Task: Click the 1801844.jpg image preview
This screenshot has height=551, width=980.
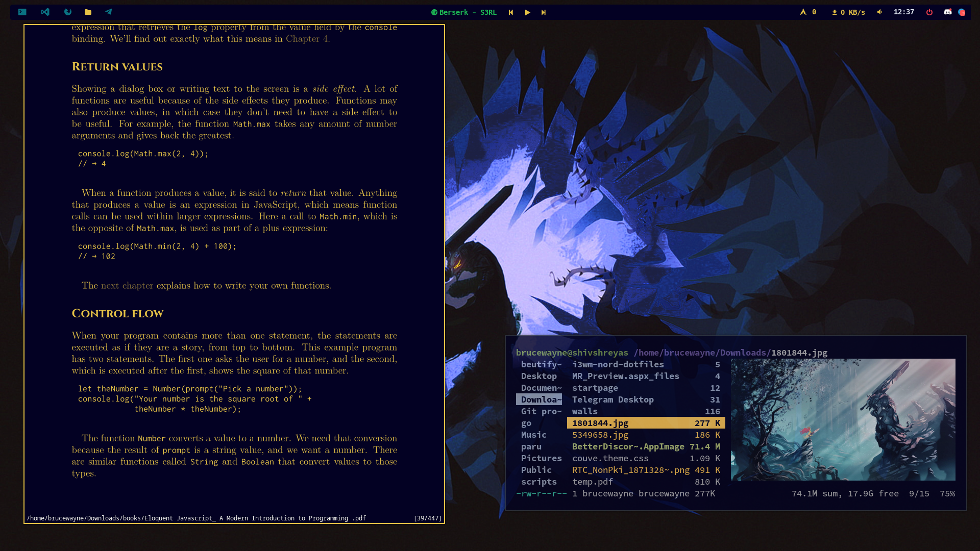Action: (843, 419)
